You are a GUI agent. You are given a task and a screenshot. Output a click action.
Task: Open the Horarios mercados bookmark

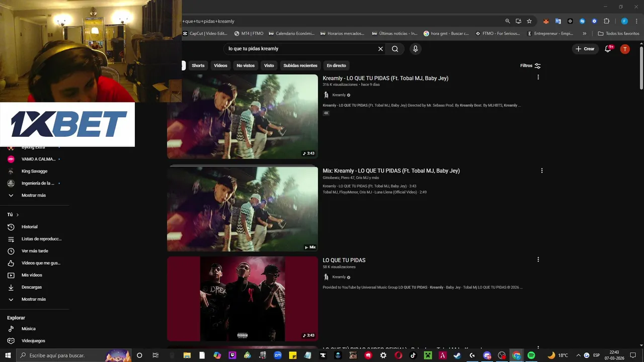(x=342, y=34)
